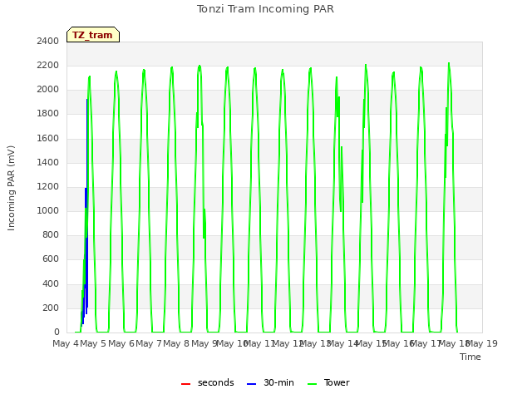Click the y-axis tick value 1200
Image resolution: width=532 pixels, height=399 pixels.
pos(48,186)
